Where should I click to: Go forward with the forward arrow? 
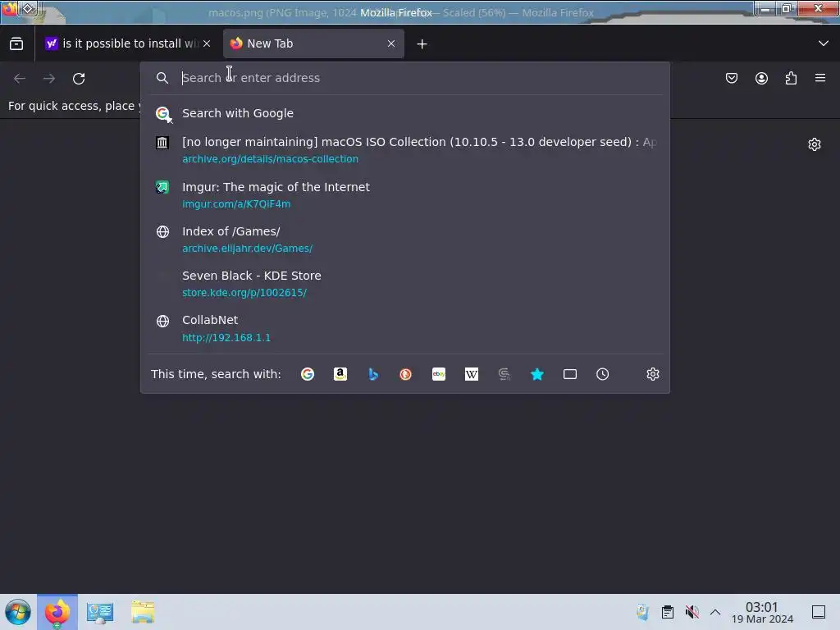click(x=49, y=78)
